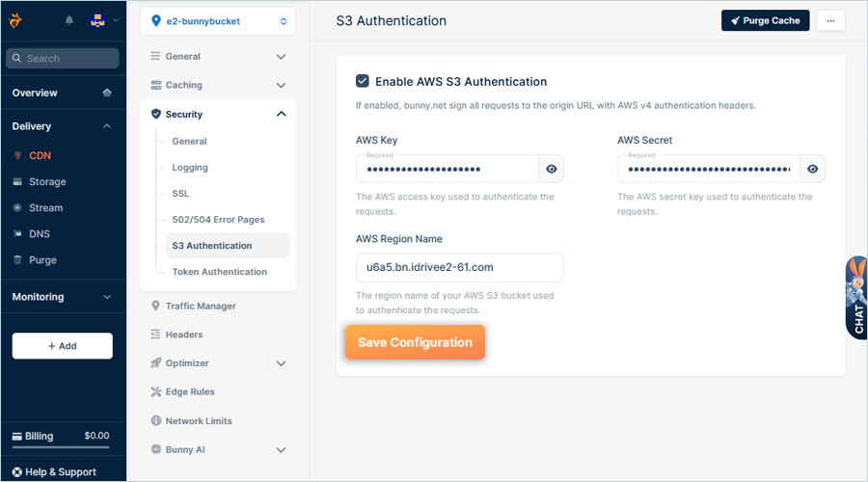The height and width of the screenshot is (482, 868).
Task: Click the Security shield icon
Action: tap(156, 114)
